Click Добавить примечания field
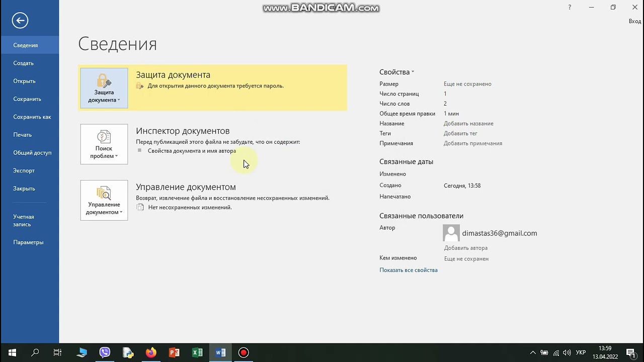644x362 pixels. click(473, 143)
